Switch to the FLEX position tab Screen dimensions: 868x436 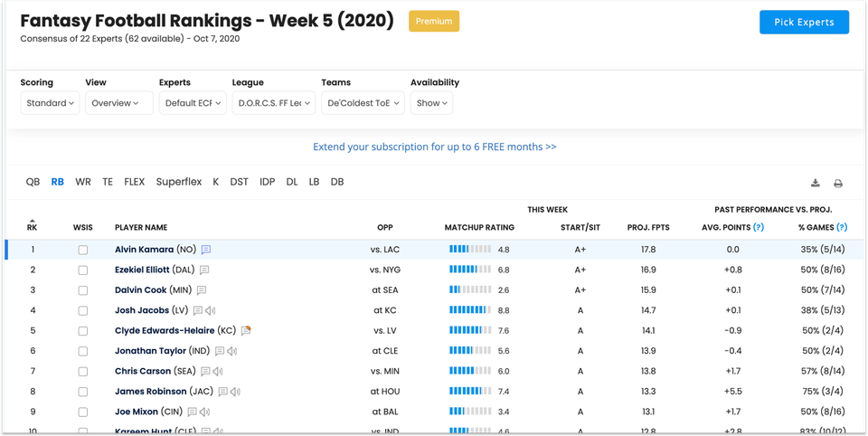click(x=135, y=182)
